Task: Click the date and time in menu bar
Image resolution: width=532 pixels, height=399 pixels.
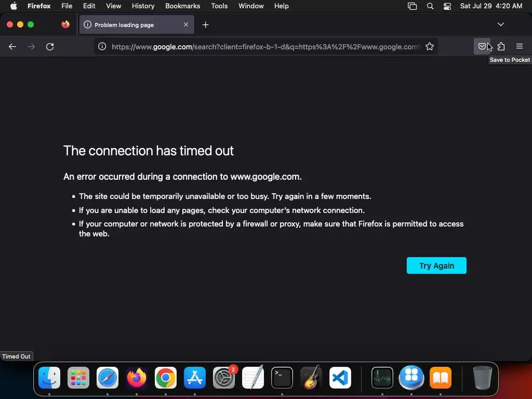Action: coord(491,6)
